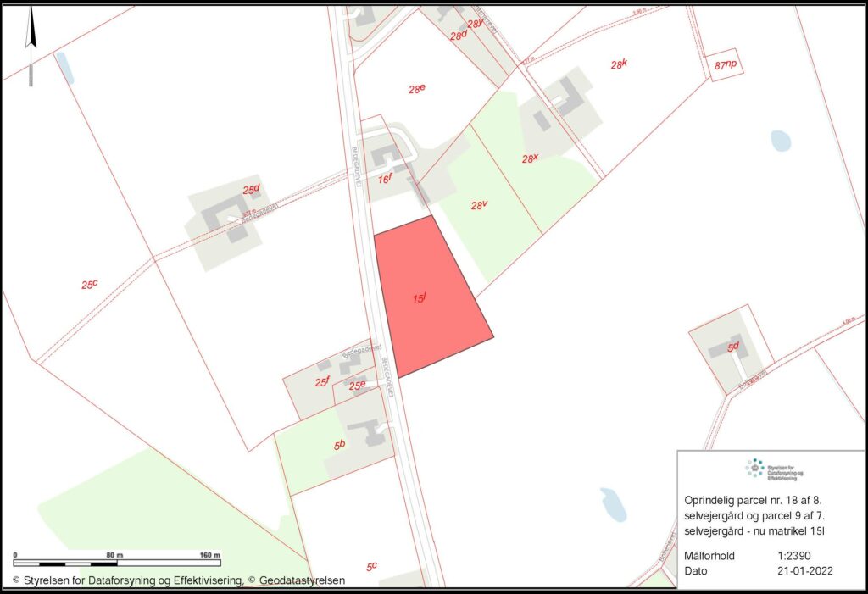This screenshot has width=868, height=594.
Task: Click parcel label 5b
Action: click(339, 444)
